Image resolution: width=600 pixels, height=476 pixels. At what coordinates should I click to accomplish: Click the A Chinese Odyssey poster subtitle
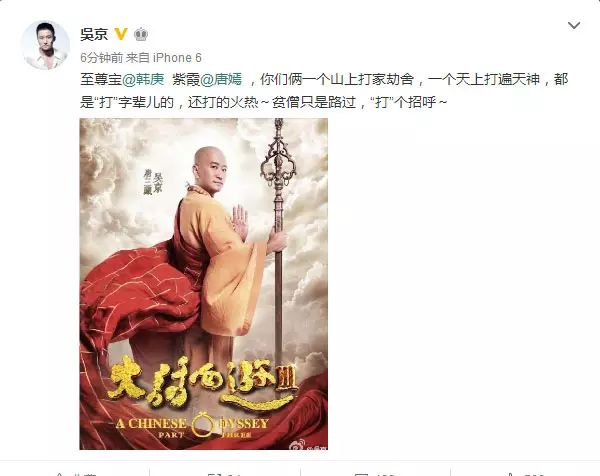coord(192,427)
